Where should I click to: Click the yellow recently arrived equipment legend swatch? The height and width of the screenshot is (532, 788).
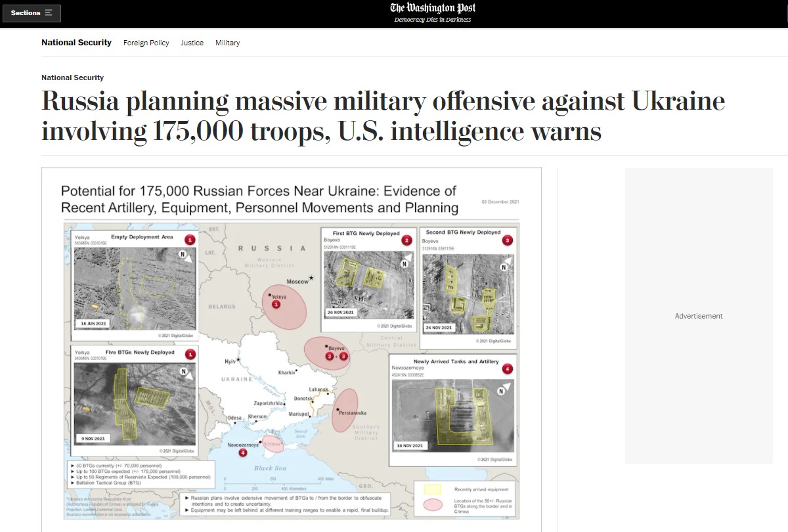431,490
